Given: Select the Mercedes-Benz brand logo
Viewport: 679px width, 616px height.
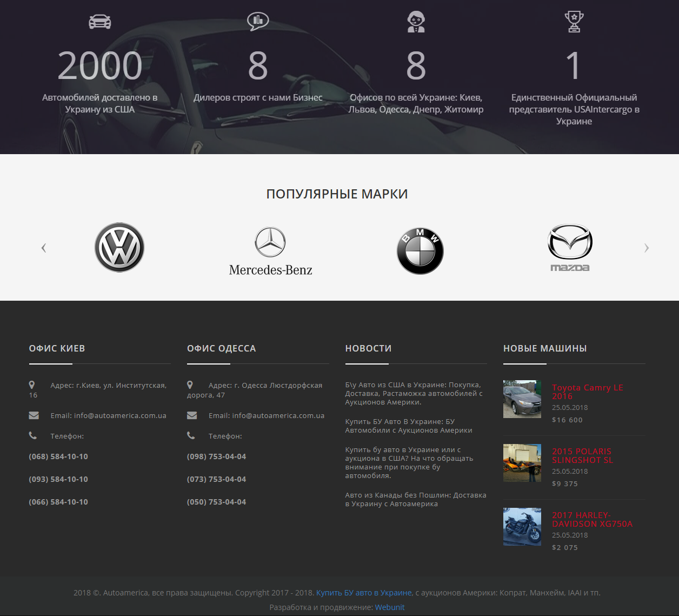Looking at the screenshot, I should (x=271, y=251).
